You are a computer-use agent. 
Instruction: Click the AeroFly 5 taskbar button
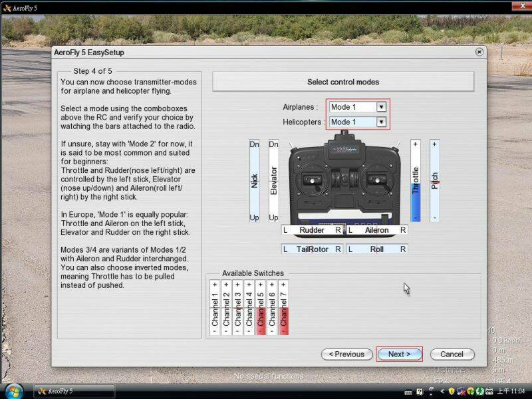tap(74, 391)
